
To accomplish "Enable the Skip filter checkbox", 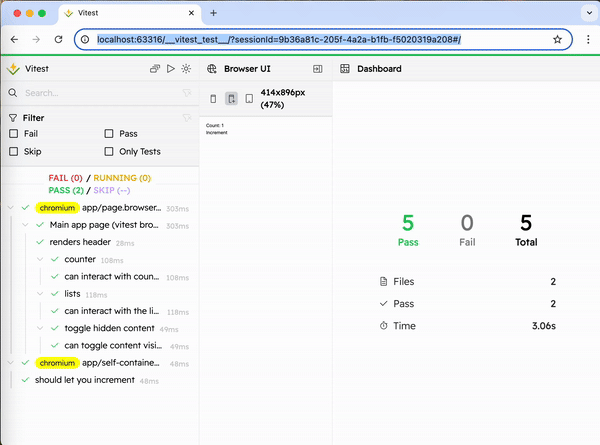I will point(14,151).
